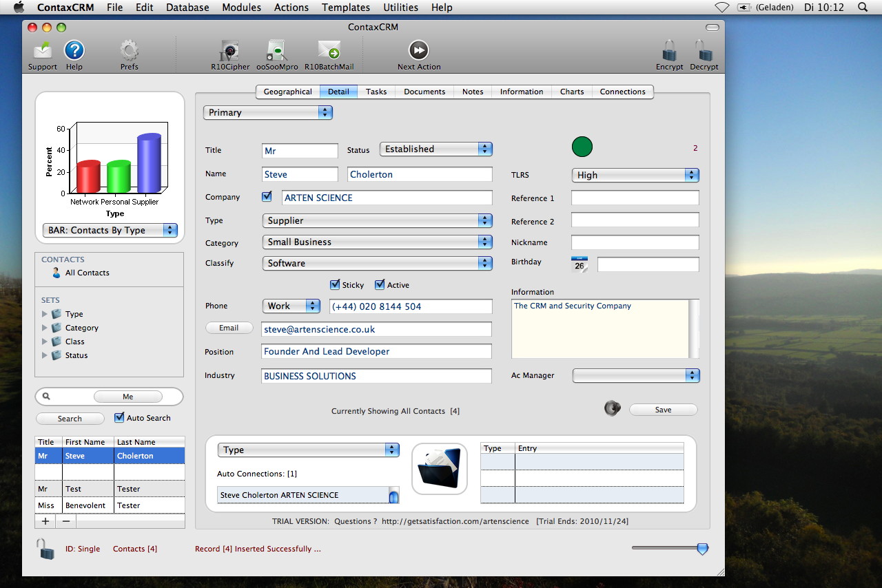Image resolution: width=882 pixels, height=588 pixels.
Task: Uncheck the Active checkbox
Action: 380,284
